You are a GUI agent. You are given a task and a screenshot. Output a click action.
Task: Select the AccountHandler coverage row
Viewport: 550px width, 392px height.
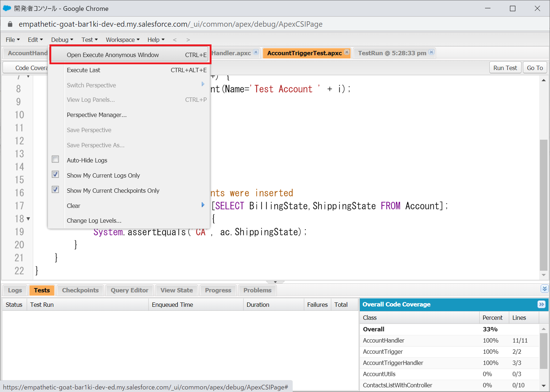tap(449, 340)
